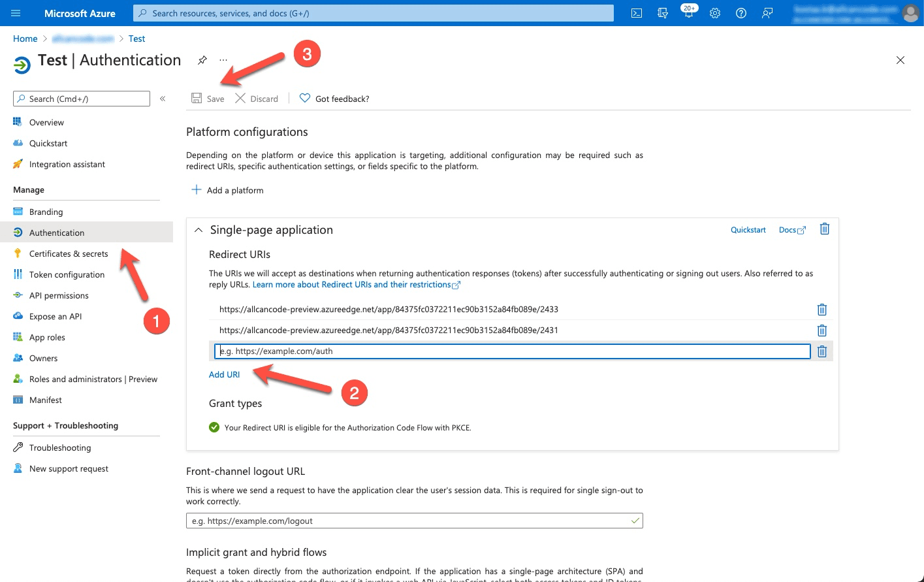Click the Discard toolbar button

coord(257,99)
